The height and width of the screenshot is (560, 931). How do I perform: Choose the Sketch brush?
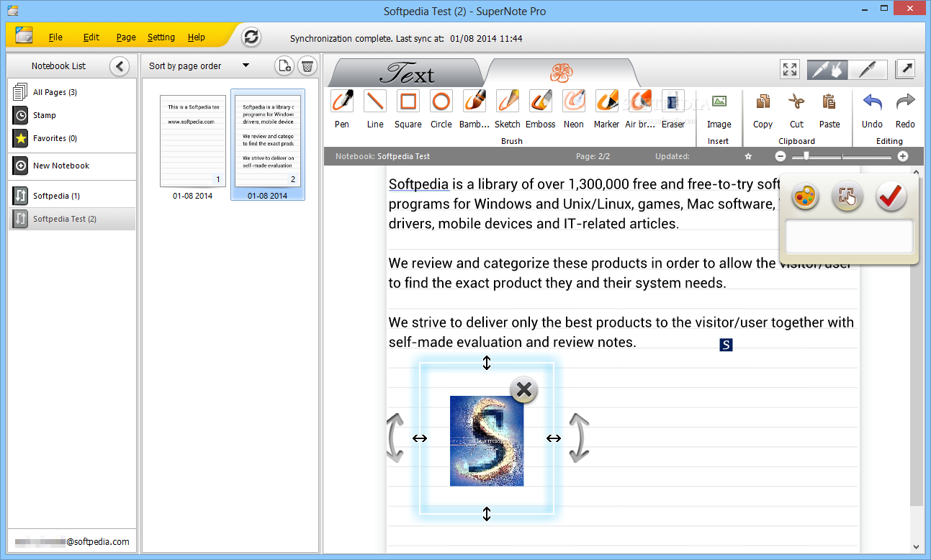508,109
